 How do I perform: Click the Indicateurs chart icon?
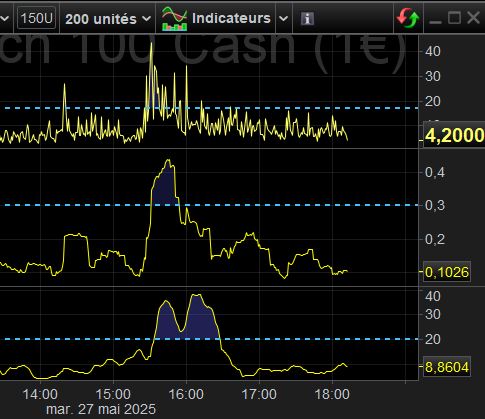tap(174, 18)
